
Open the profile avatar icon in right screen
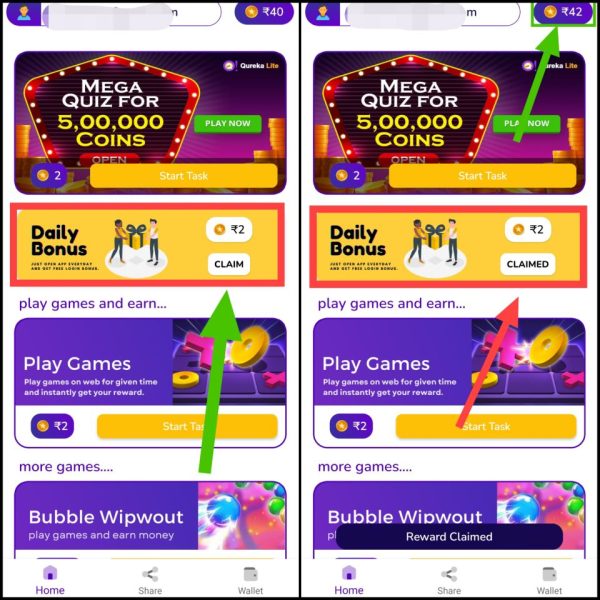tap(323, 13)
